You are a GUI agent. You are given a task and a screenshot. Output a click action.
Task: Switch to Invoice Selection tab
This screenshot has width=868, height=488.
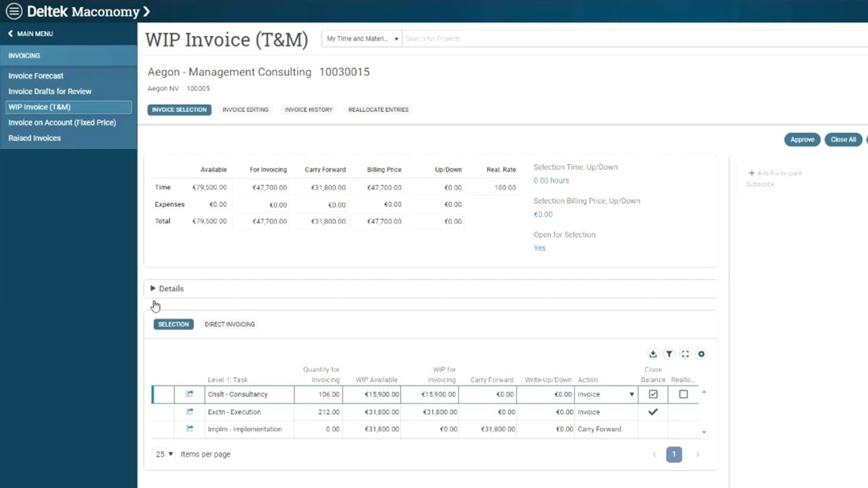180,110
